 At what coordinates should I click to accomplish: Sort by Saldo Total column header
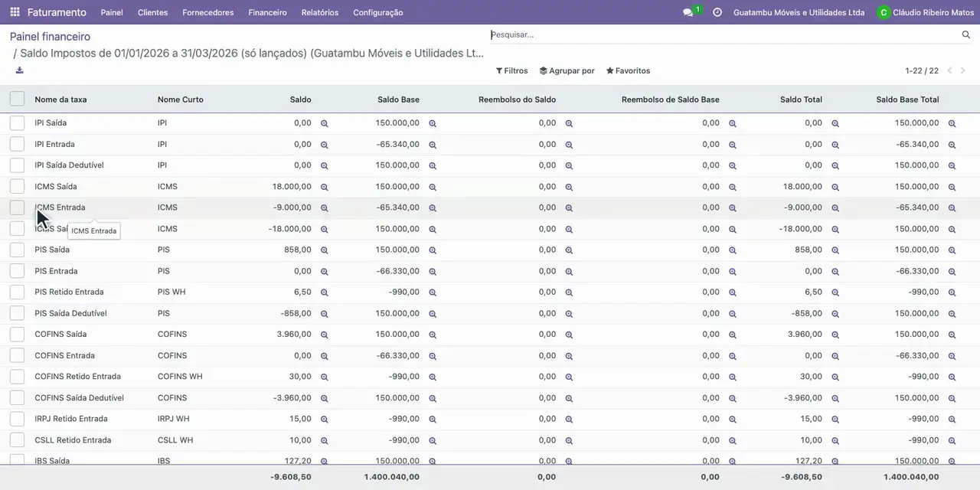pos(801,100)
